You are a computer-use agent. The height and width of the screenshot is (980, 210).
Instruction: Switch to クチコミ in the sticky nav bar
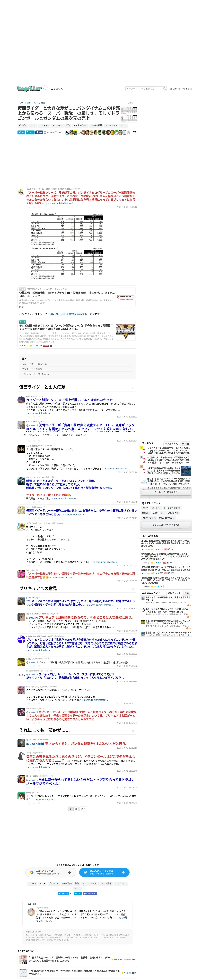point(47,435)
